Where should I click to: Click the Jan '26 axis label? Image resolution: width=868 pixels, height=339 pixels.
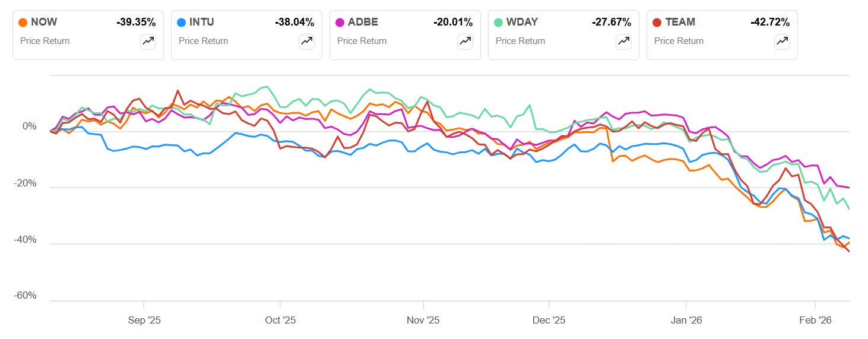coord(686,320)
